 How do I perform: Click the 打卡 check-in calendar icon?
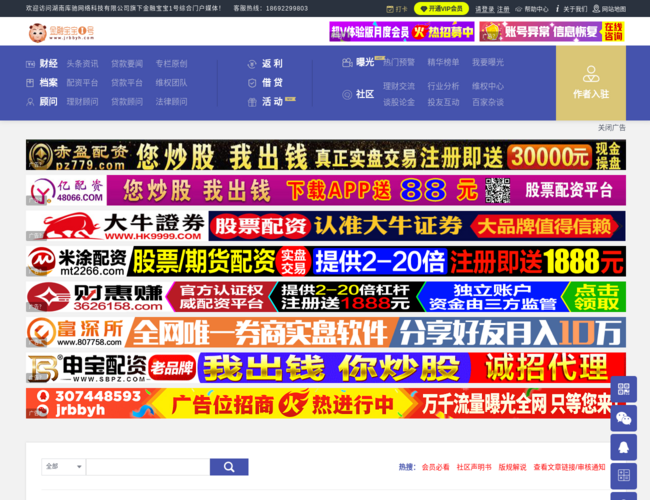tap(390, 9)
